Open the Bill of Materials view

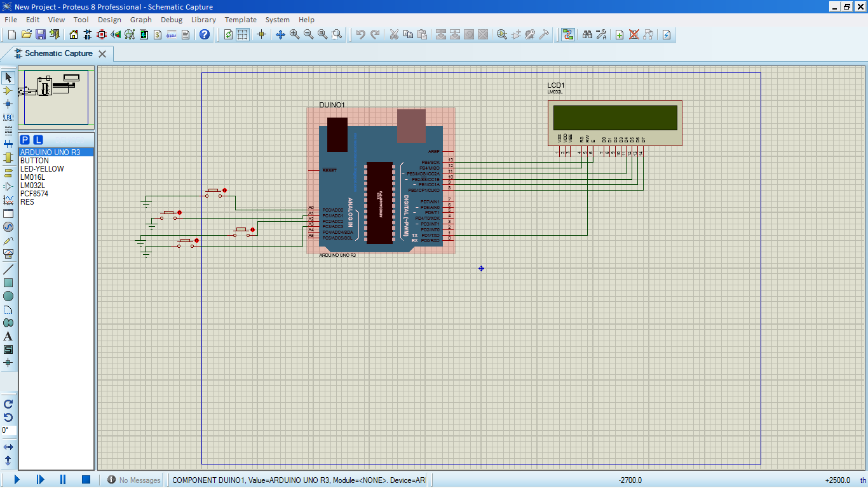[156, 34]
